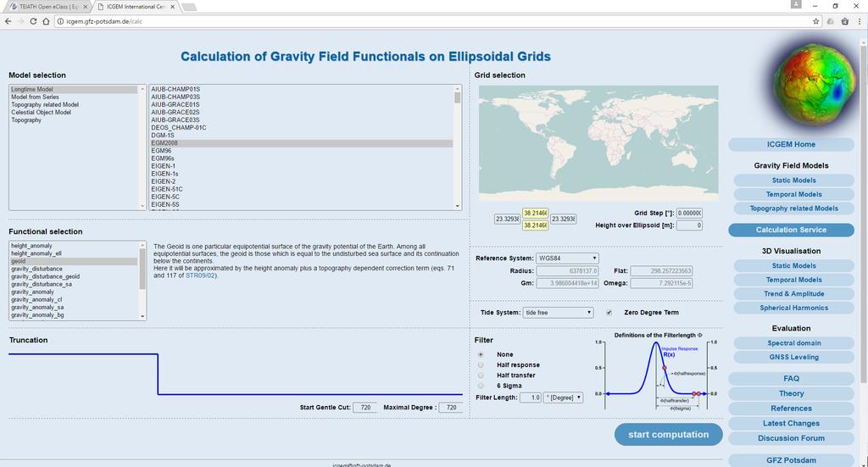Select Half transfer filter
The height and width of the screenshot is (467, 868).
(481, 375)
